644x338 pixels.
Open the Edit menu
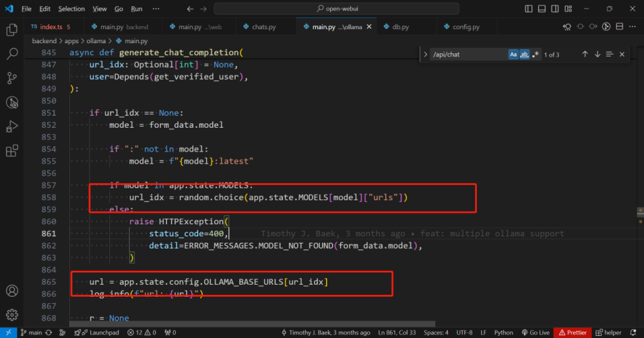click(x=45, y=9)
